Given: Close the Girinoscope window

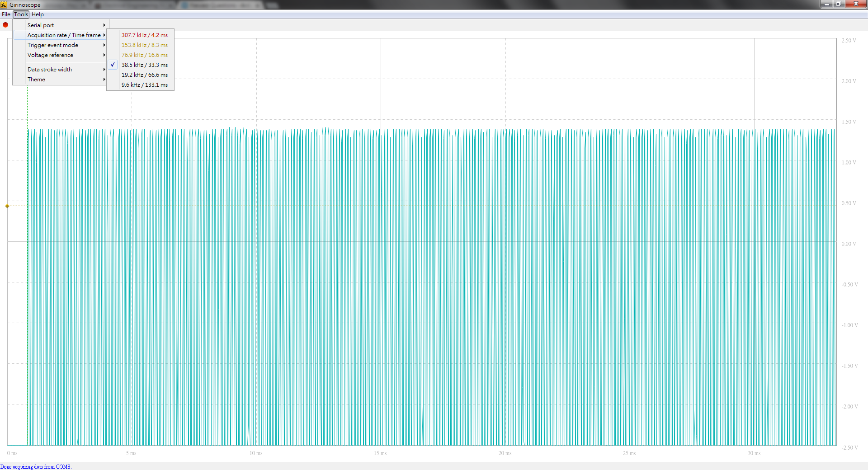Looking at the screenshot, I should pos(855,4).
